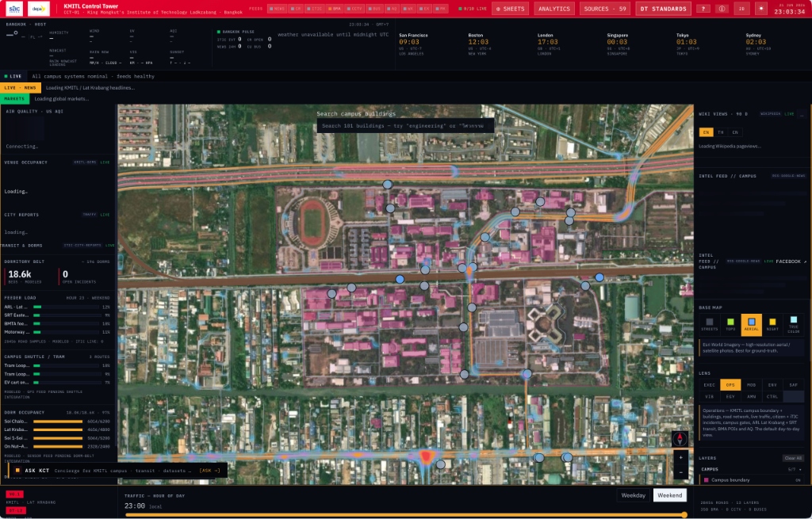Switch Wiki Views language to TH
The image size is (812, 519).
pyautogui.click(x=720, y=132)
